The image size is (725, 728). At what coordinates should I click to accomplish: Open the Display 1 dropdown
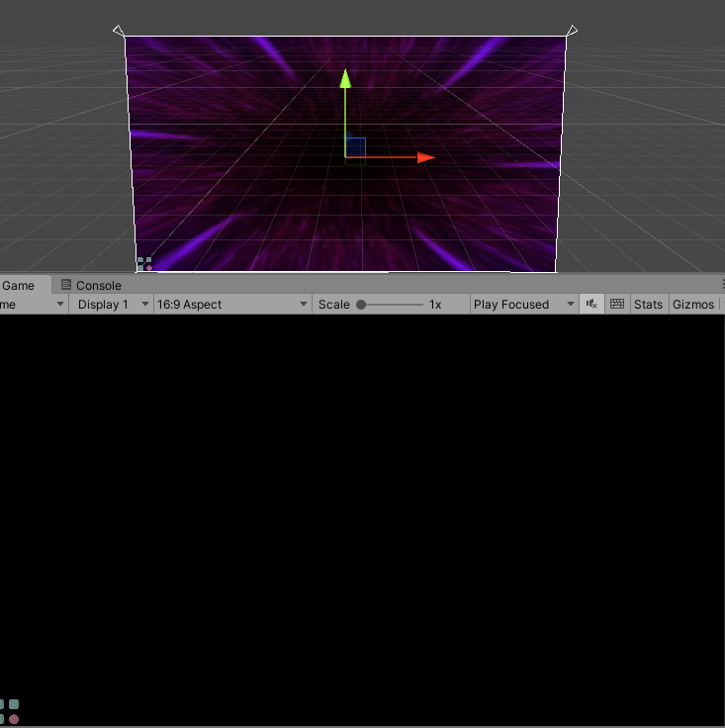point(112,305)
